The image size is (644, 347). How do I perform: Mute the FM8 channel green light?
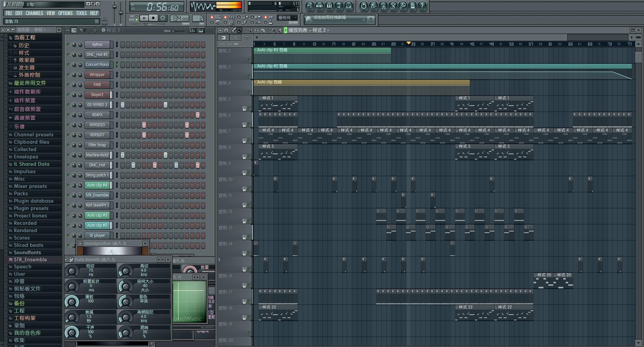[68, 85]
